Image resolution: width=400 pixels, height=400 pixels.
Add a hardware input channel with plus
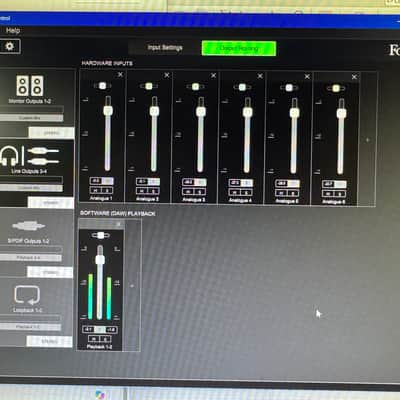[x=368, y=140]
